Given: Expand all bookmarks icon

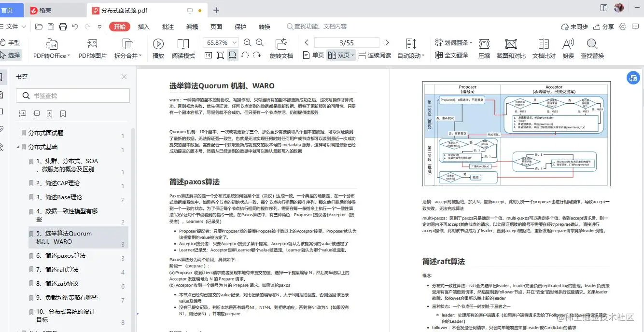Looking at the screenshot, I should click(x=23, y=114).
